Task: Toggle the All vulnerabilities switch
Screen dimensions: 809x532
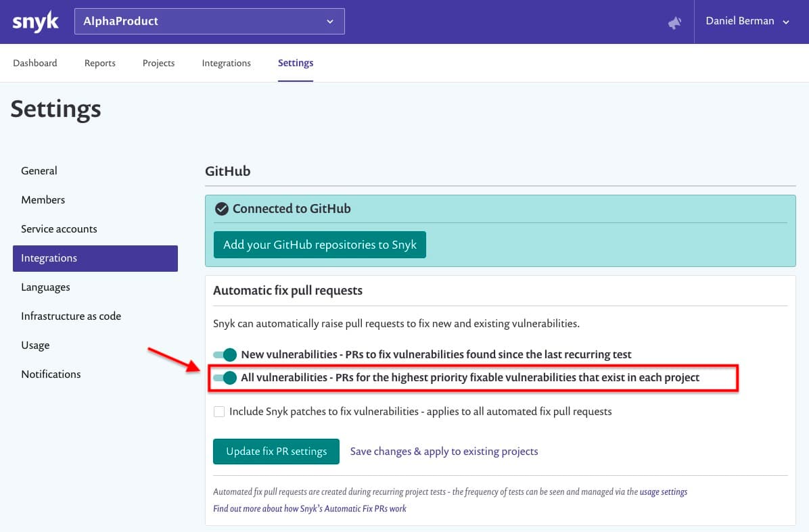Action: click(x=225, y=378)
